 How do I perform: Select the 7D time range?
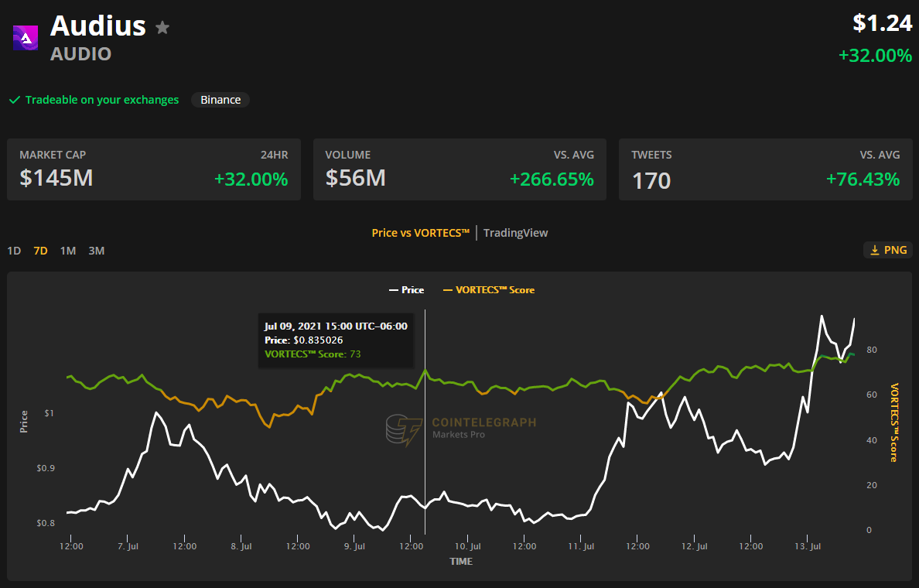(x=40, y=251)
